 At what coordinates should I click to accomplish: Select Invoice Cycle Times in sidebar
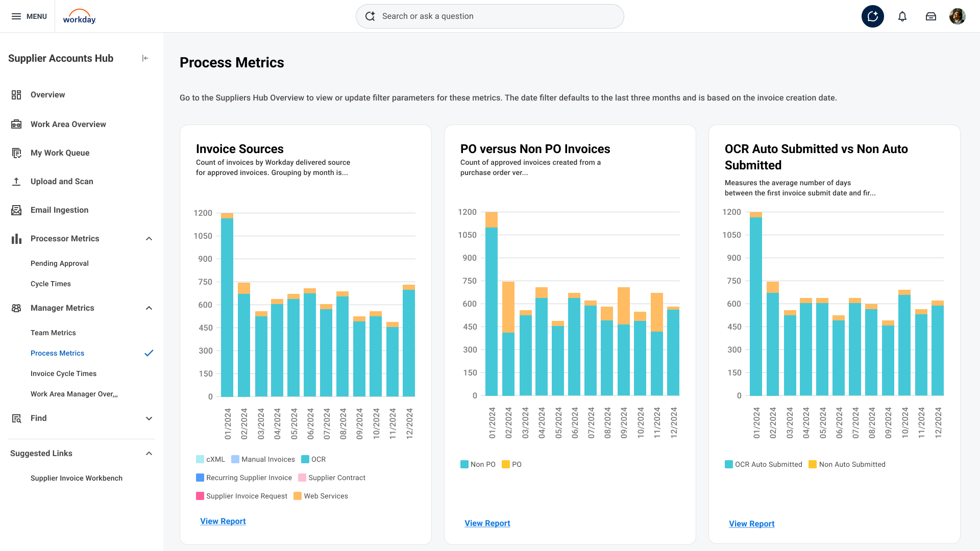[x=63, y=373]
